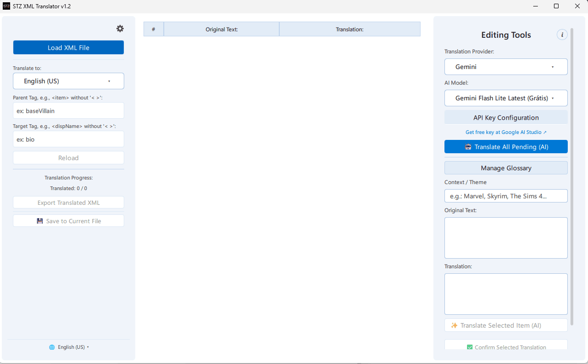Close the STZ XML Translator window
This screenshot has height=364, width=588.
[577, 6]
